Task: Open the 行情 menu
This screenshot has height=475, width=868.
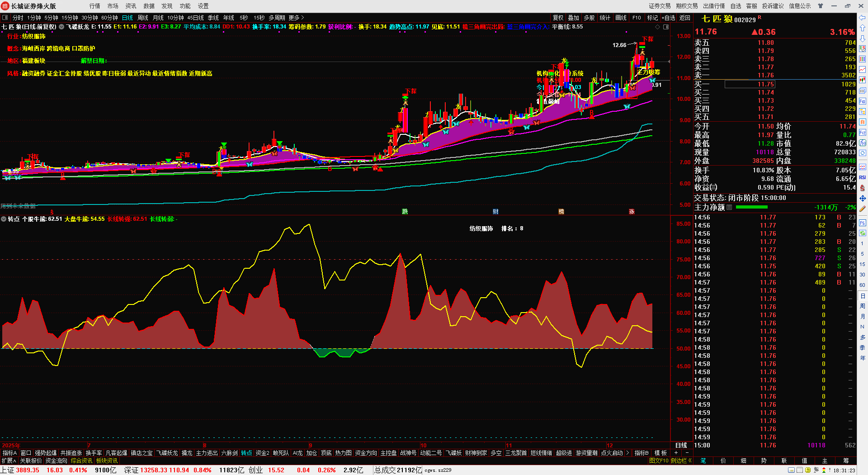Action: (x=95, y=6)
